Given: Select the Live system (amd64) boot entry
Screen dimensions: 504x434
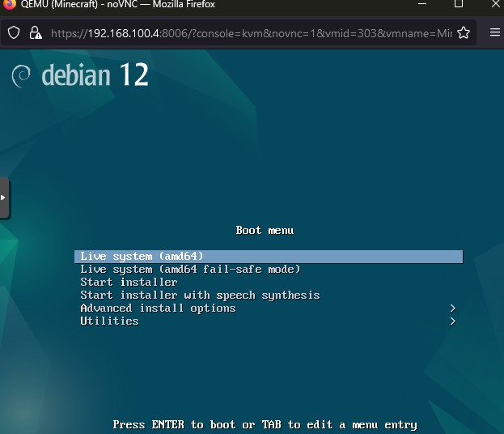Looking at the screenshot, I should click(269, 257).
